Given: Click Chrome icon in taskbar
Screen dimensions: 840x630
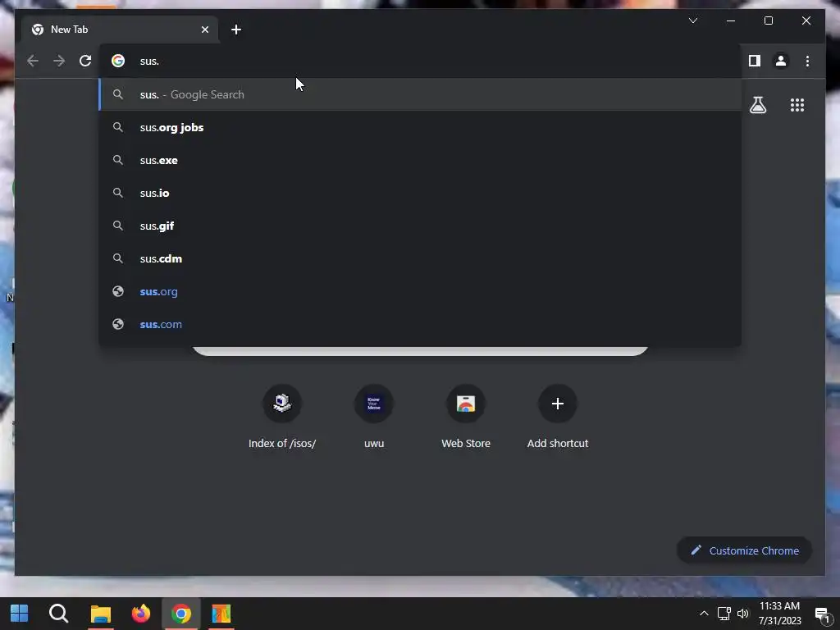Looking at the screenshot, I should [x=181, y=614].
